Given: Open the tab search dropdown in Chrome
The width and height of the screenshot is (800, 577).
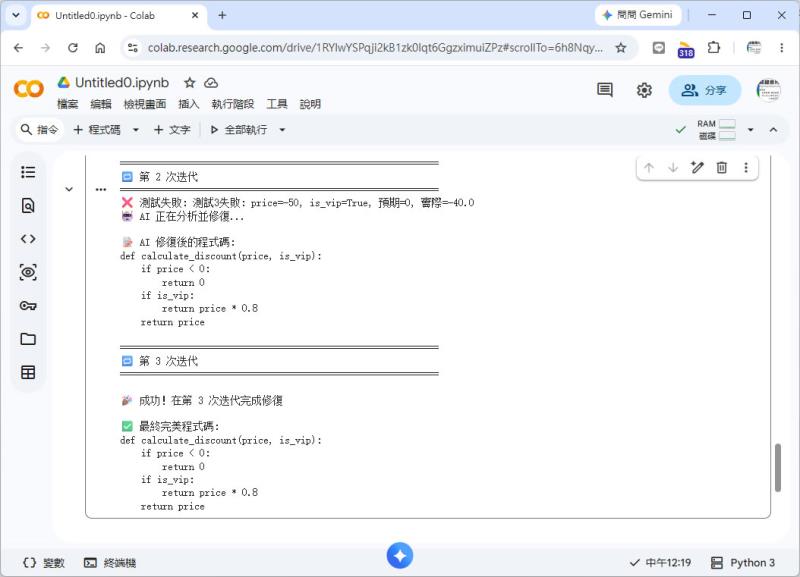Looking at the screenshot, I should coord(16,15).
